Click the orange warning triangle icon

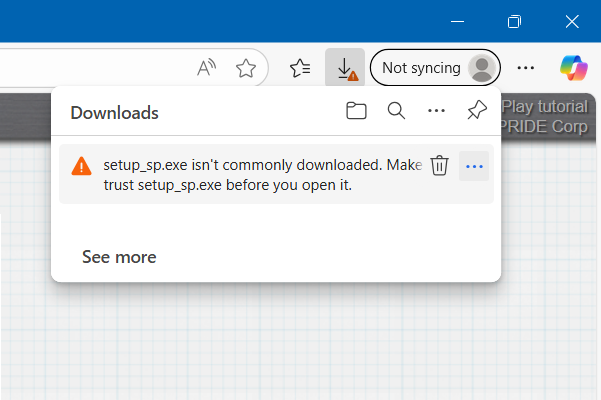[82, 167]
